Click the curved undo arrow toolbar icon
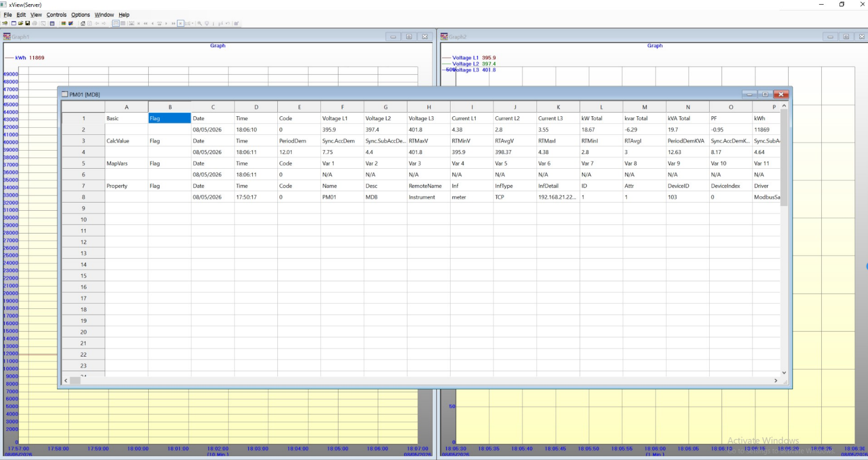The height and width of the screenshot is (460, 868). pyautogui.click(x=228, y=23)
